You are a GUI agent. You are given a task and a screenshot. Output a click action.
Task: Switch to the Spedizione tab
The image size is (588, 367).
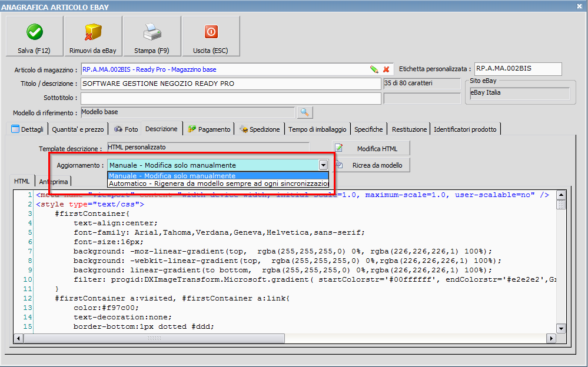pyautogui.click(x=260, y=129)
